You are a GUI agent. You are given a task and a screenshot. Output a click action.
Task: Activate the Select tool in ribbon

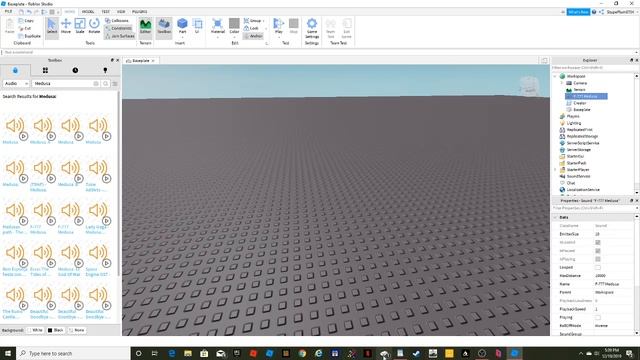click(52, 27)
